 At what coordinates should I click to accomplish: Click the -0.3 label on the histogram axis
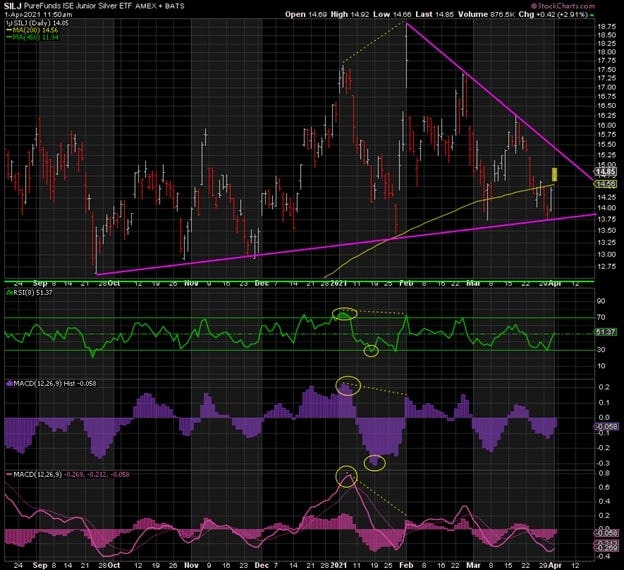click(x=604, y=463)
